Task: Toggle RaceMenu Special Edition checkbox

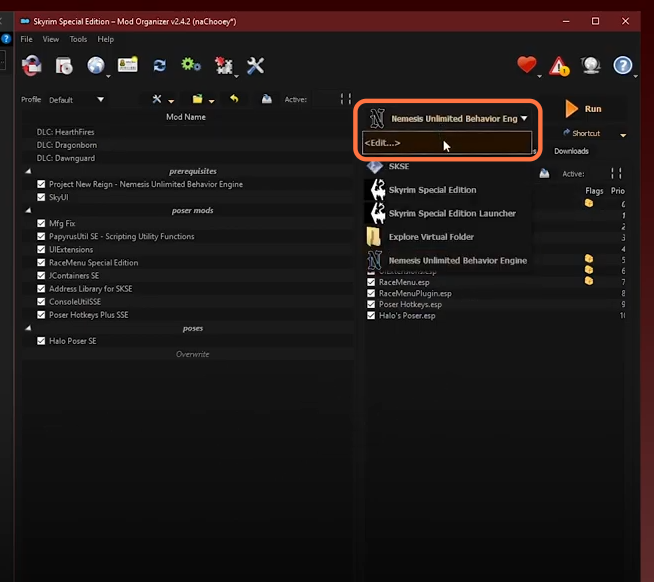Action: [x=41, y=262]
